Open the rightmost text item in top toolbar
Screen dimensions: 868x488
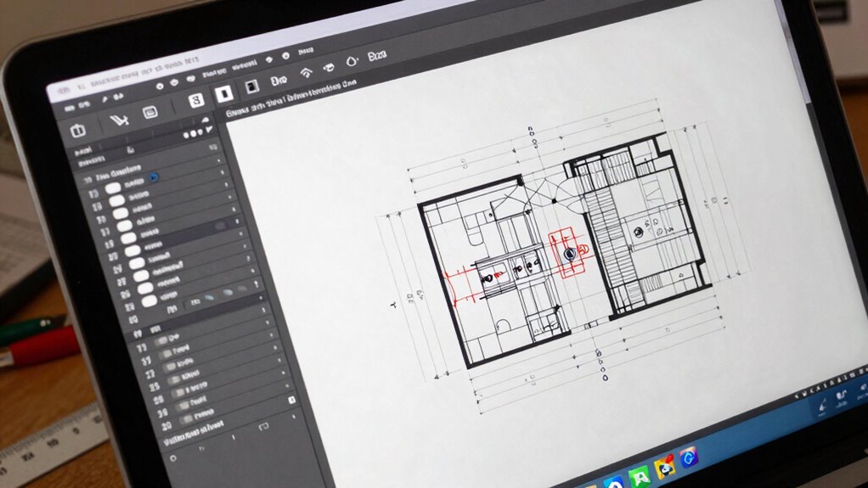(x=376, y=56)
